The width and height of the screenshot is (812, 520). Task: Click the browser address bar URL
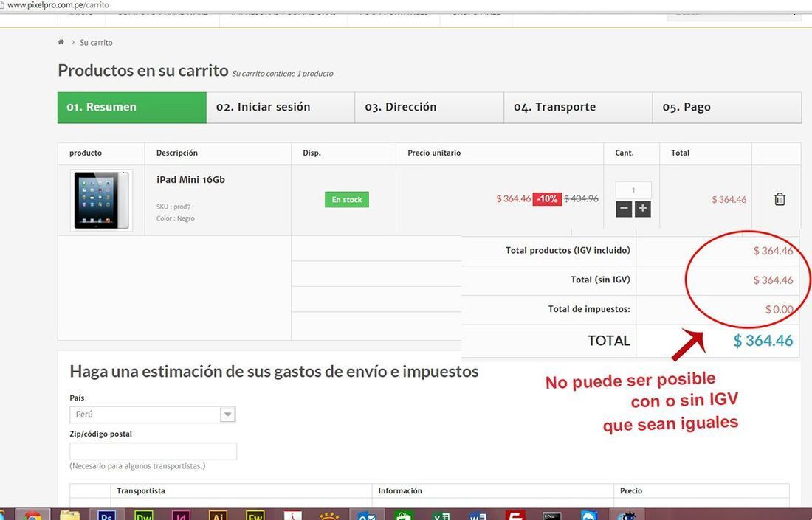(x=58, y=4)
